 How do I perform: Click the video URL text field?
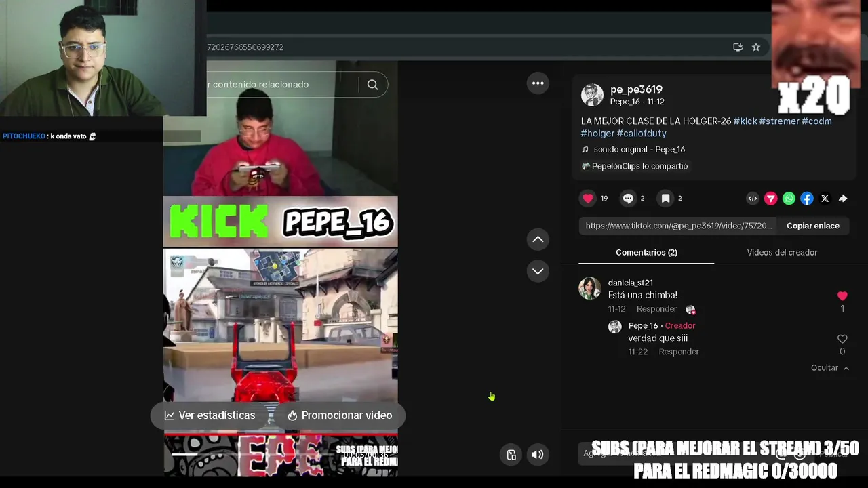(678, 226)
